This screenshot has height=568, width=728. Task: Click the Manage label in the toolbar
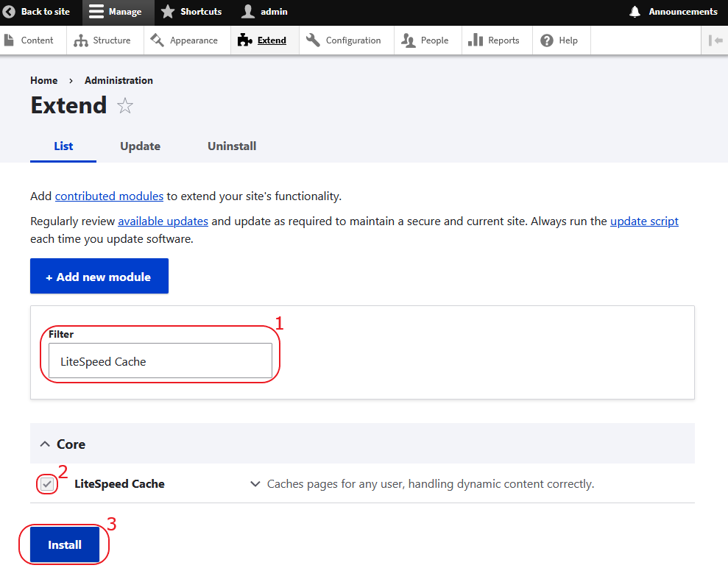tap(125, 12)
